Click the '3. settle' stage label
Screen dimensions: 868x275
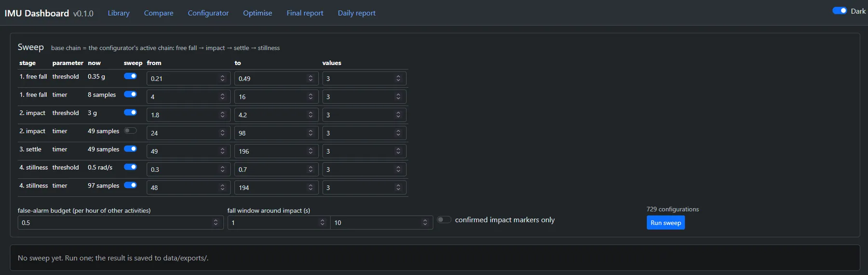(30, 149)
